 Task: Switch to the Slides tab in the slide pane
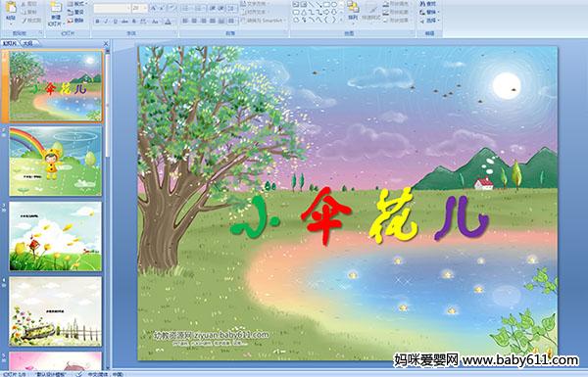pyautogui.click(x=10, y=43)
